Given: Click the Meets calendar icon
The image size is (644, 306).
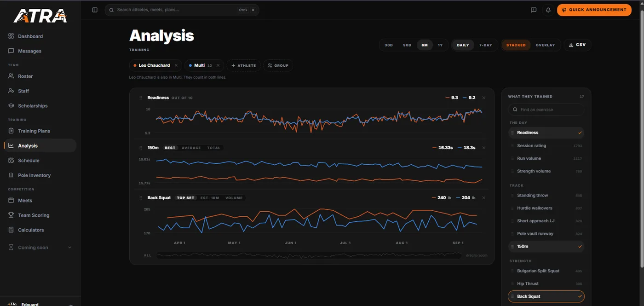Looking at the screenshot, I should pyautogui.click(x=11, y=201).
